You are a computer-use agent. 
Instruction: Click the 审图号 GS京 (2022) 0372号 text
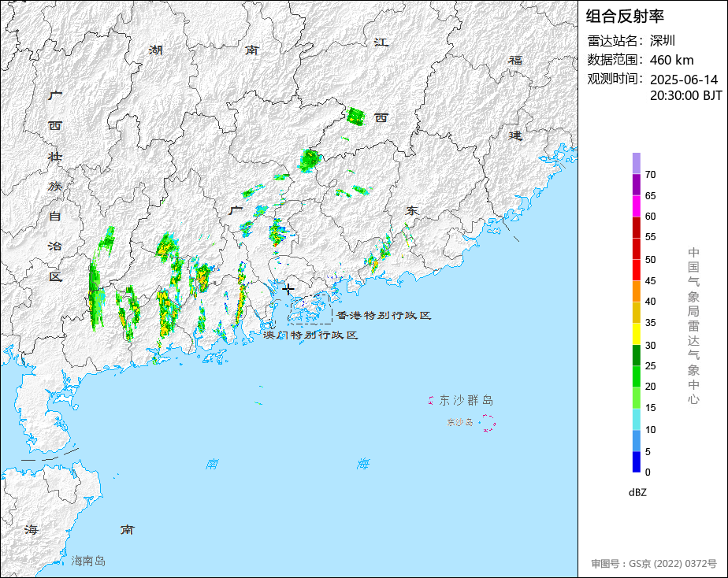(x=654, y=564)
